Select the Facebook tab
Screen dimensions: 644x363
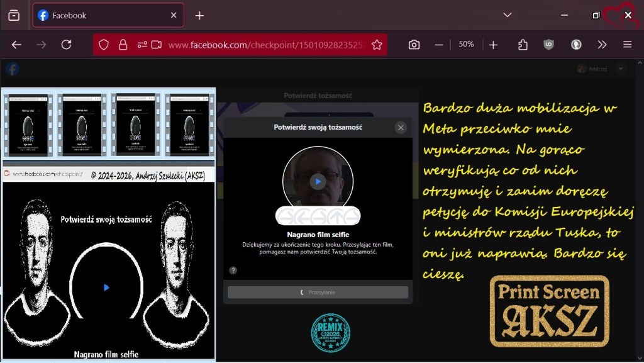coord(101,15)
